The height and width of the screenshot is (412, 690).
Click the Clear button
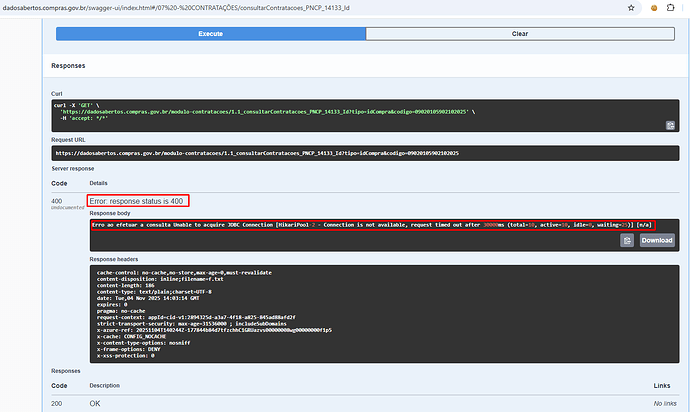tap(520, 34)
